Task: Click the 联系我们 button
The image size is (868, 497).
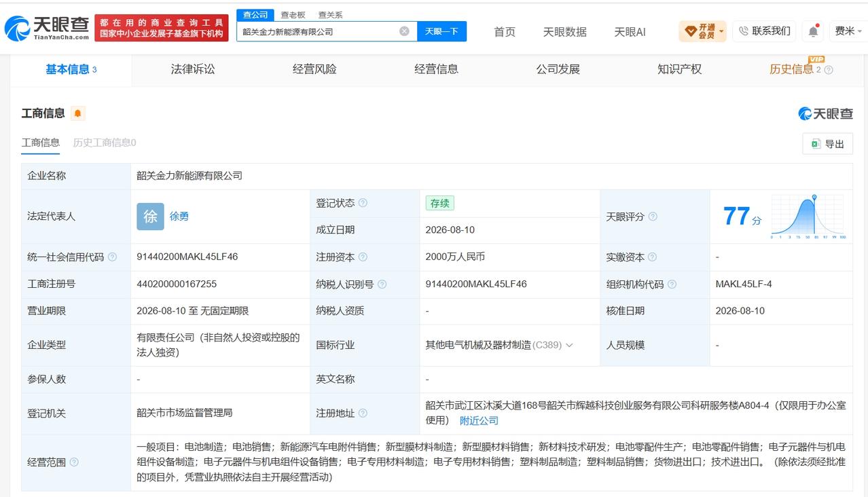Action: (764, 31)
